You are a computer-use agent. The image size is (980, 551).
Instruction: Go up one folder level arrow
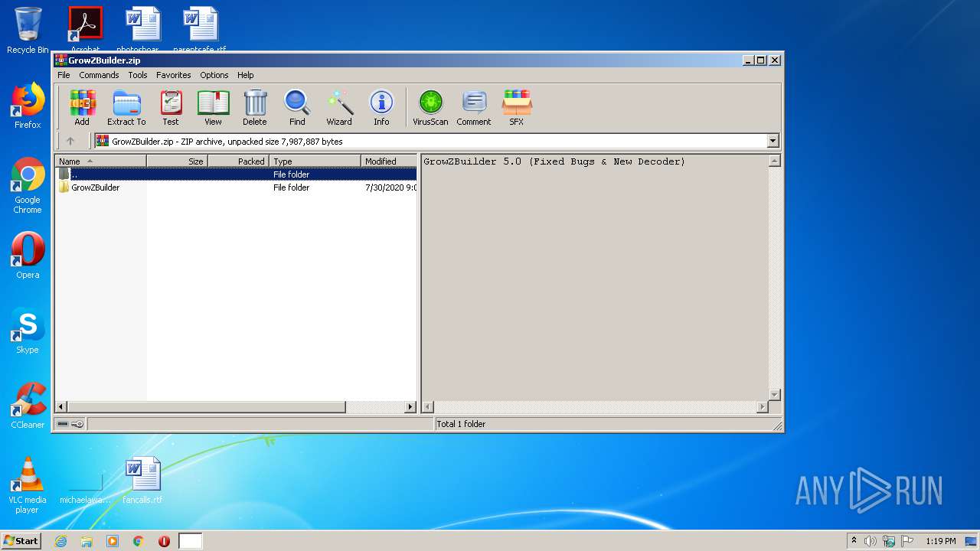[x=70, y=141]
